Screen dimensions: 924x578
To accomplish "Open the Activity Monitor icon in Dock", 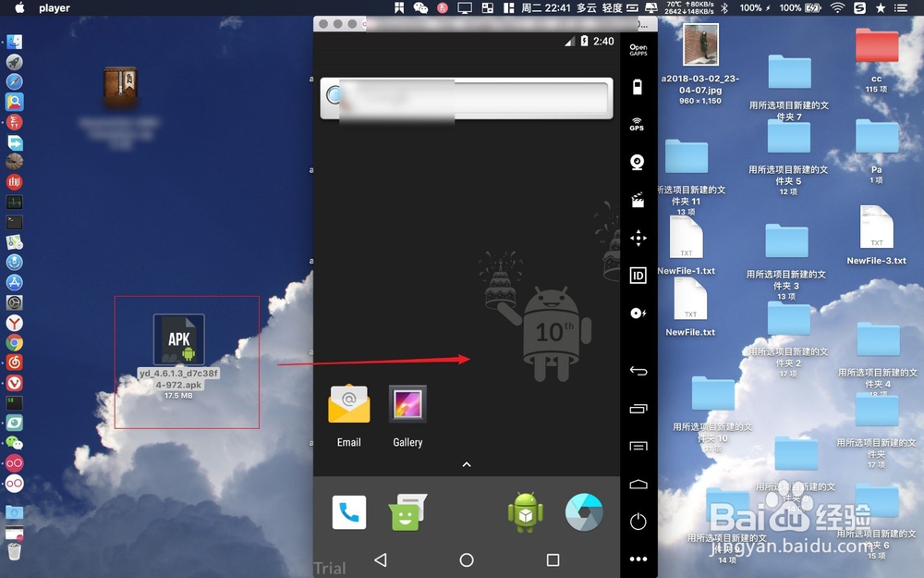I will tap(14, 202).
